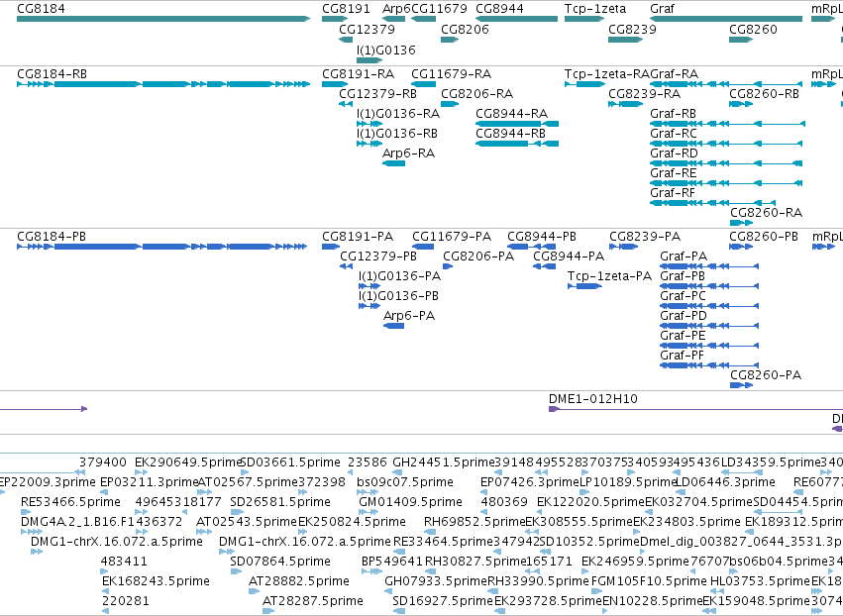
Task: Click the CG12379 gene label
Action: click(x=367, y=29)
